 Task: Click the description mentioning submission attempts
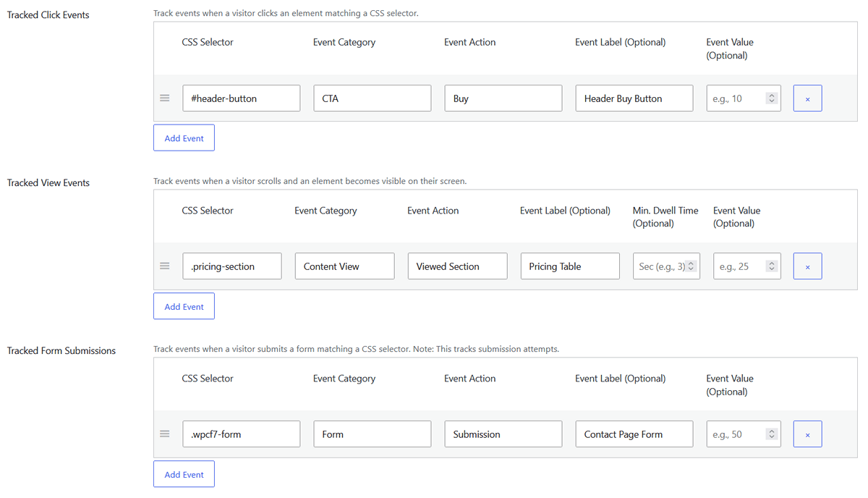click(x=356, y=349)
